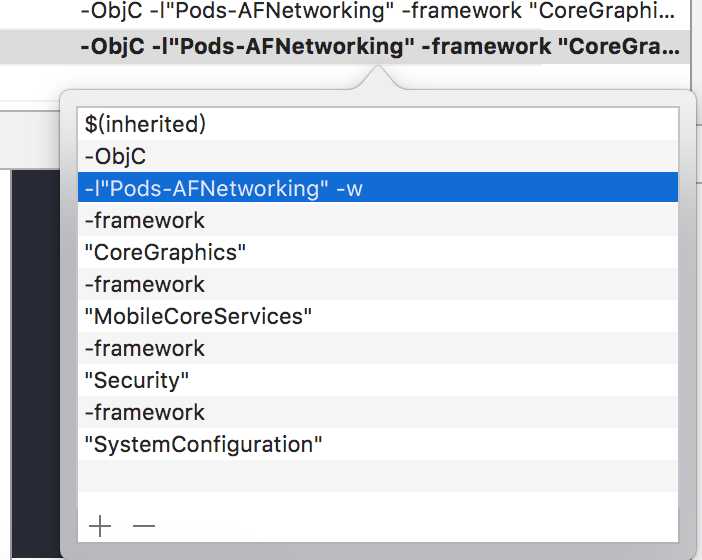Select the "MobileCoreServices" entry
This screenshot has width=702, height=560.
(x=378, y=316)
